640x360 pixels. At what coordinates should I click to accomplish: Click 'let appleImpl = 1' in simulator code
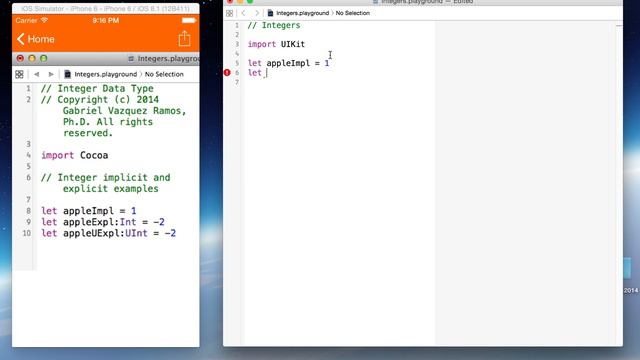click(89, 211)
